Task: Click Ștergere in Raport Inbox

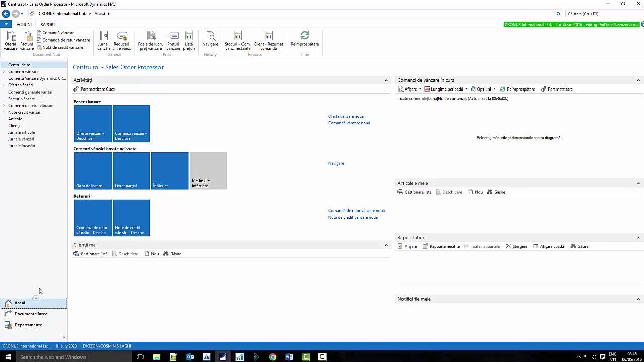Action: pyautogui.click(x=517, y=246)
